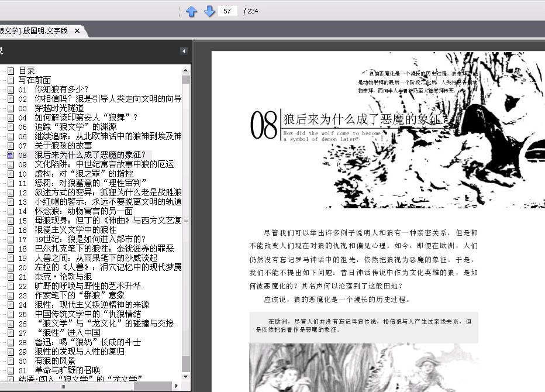Click bookmark icon for chapter 16
This screenshot has width=545, height=392.
pos(11,230)
